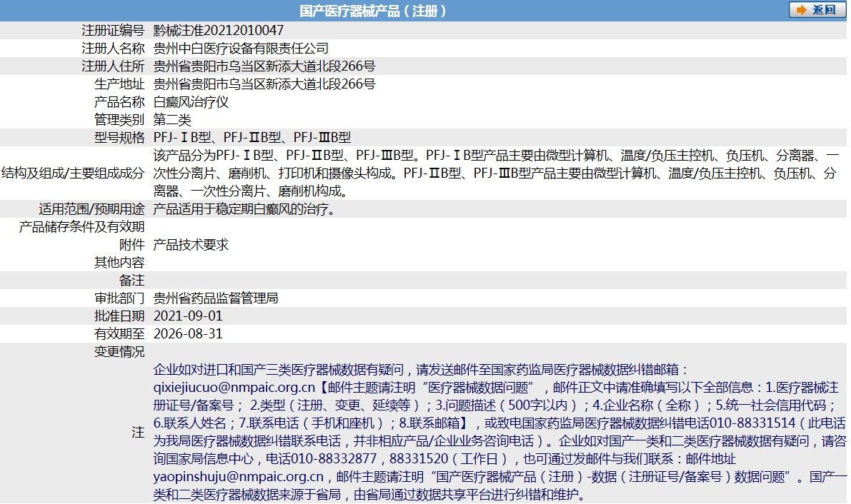This screenshot has height=504, width=851.
Task: Click the 其他内容 label
Action: 119,263
